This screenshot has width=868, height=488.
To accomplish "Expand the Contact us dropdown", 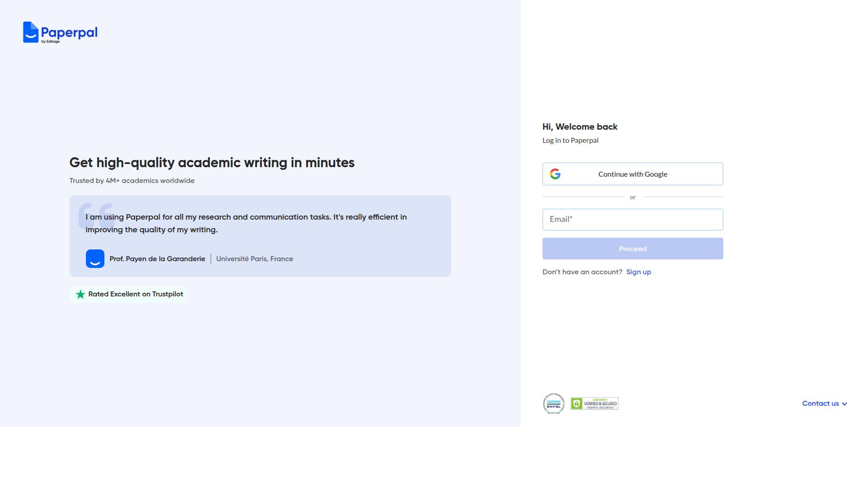I will pos(825,404).
